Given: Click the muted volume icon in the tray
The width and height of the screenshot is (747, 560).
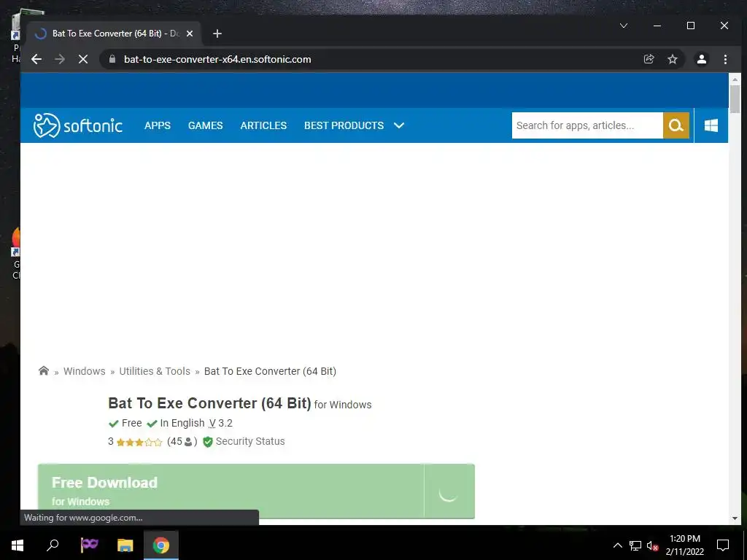Looking at the screenshot, I should [x=652, y=545].
